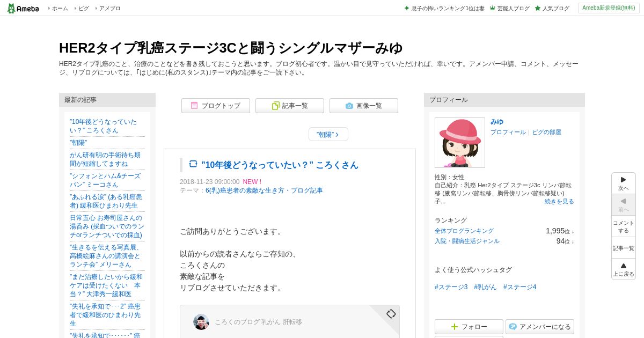Open recent post 日常五心 お寿司屋さんの湯呑み
This screenshot has width=644, height=338.
point(107,226)
